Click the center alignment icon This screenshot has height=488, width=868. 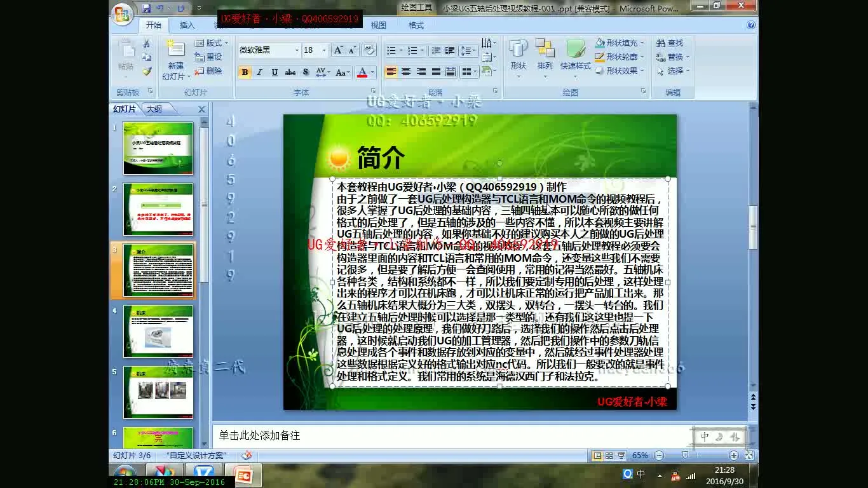tap(406, 71)
